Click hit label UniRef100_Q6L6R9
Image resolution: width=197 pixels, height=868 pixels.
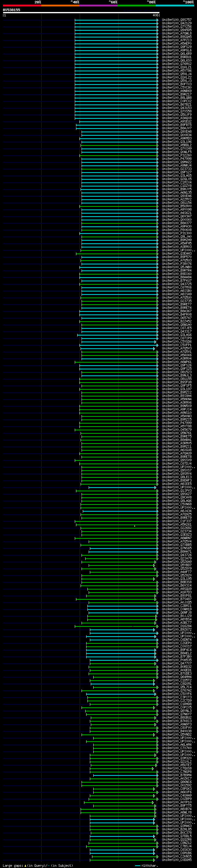point(177,54)
